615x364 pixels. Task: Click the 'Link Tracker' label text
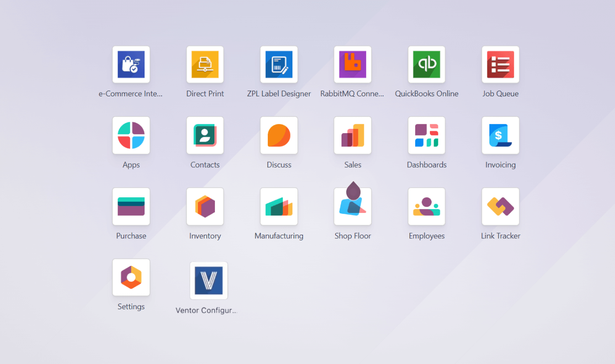click(500, 236)
